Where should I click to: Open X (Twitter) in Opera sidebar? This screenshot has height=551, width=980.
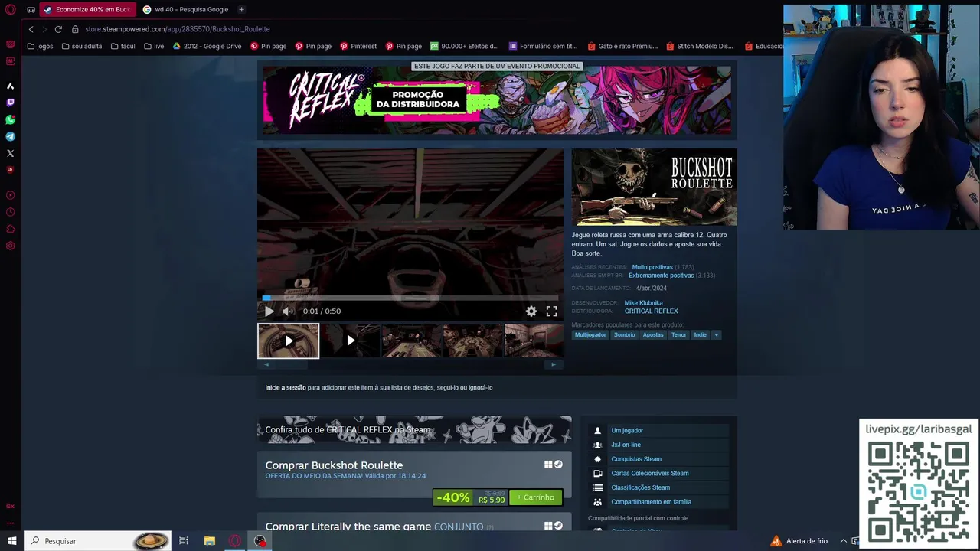click(x=10, y=153)
